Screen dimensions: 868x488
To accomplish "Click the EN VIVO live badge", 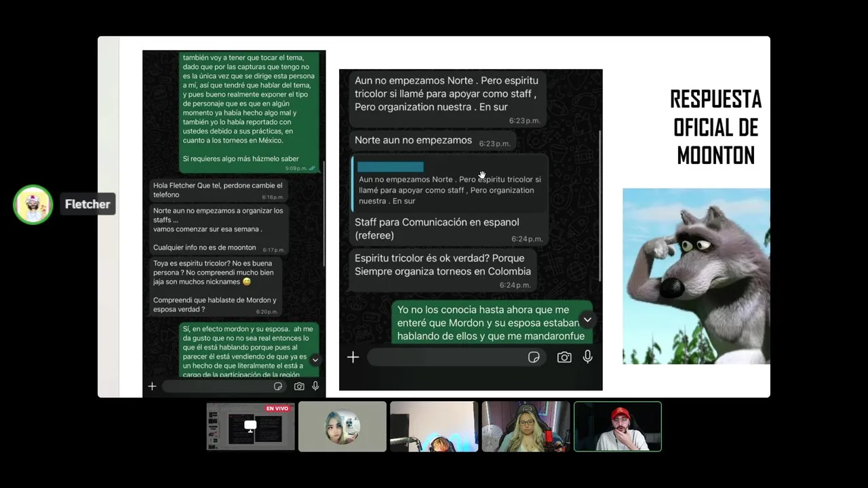I will [x=277, y=409].
